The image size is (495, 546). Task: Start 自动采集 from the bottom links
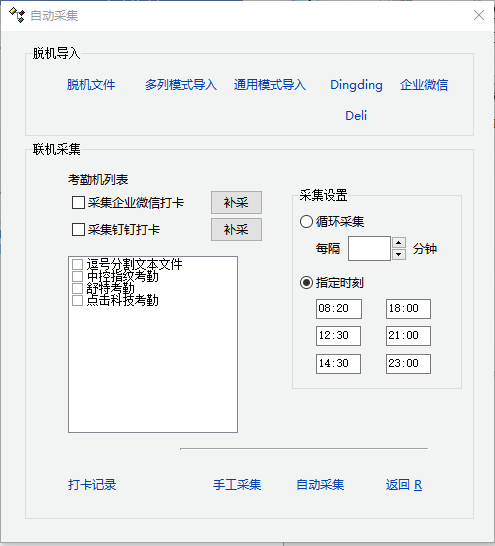coord(320,484)
